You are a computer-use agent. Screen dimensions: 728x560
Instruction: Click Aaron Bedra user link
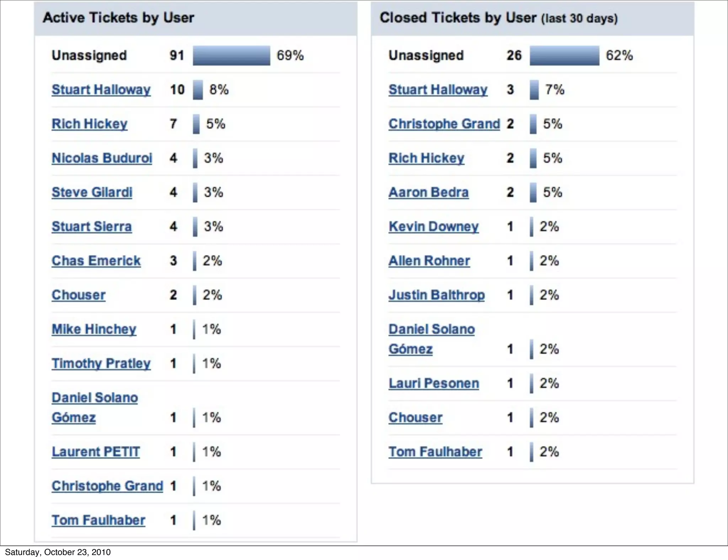point(428,192)
